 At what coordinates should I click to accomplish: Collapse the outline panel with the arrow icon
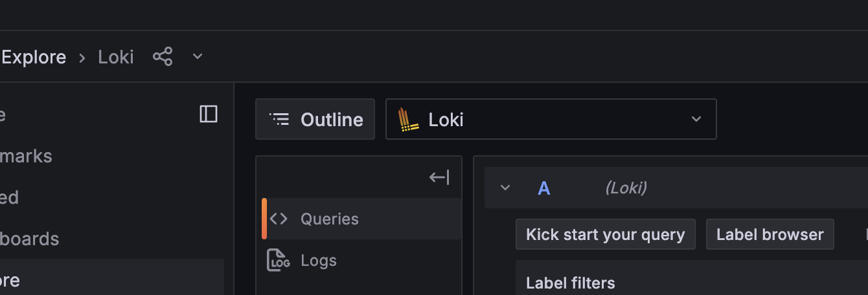coord(439,177)
